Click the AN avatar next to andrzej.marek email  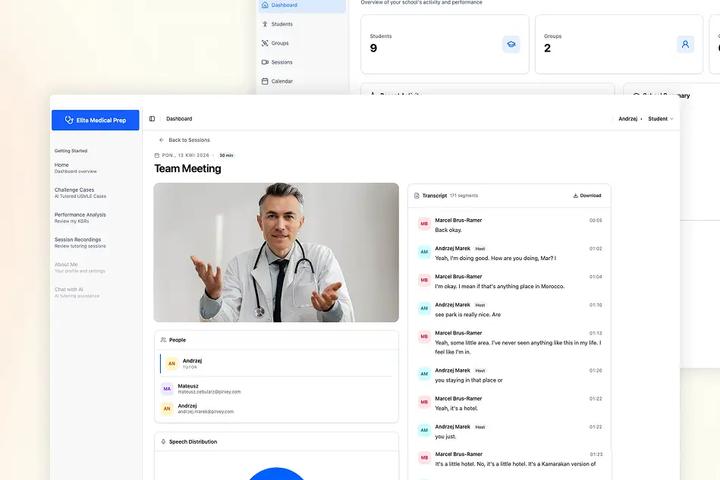pos(167,408)
